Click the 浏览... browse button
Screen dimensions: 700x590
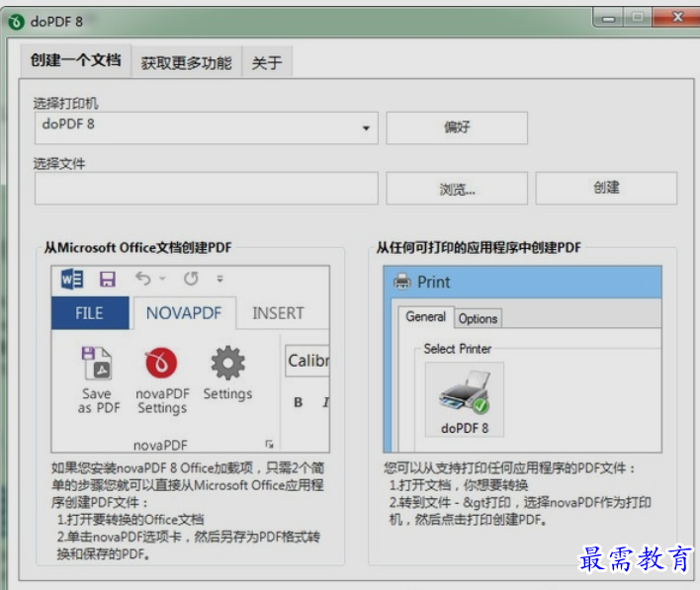pos(457,189)
